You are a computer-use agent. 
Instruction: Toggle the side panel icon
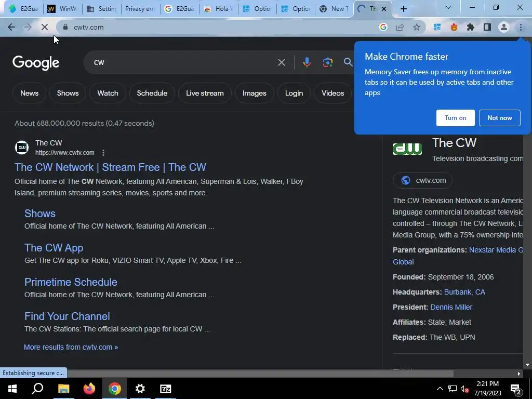(487, 27)
